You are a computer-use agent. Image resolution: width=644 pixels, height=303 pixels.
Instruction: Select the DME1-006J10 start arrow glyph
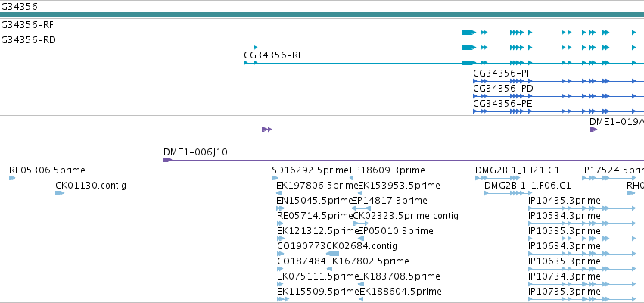[x=167, y=160]
